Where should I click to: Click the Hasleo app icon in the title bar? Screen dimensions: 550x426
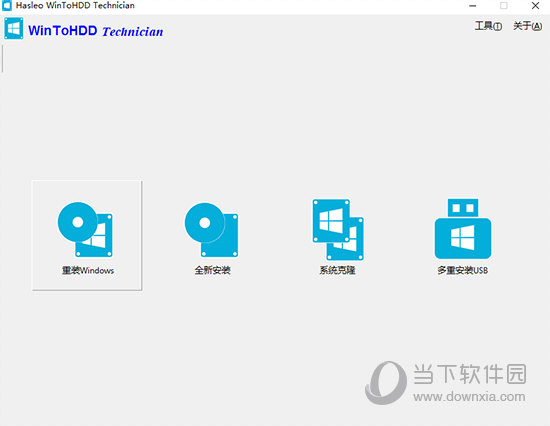pos(7,5)
